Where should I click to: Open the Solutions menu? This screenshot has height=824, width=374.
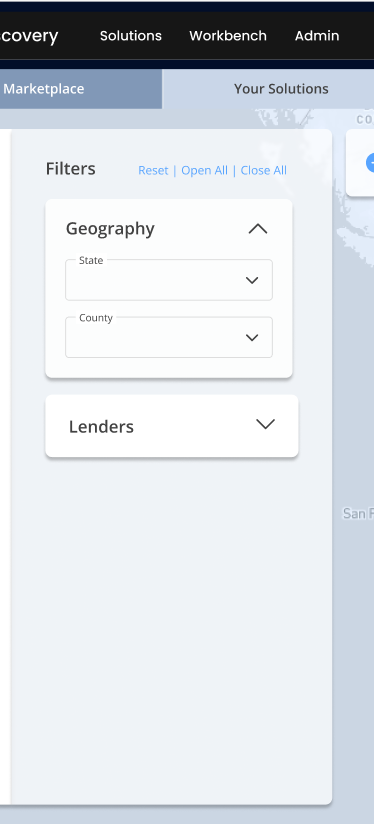[x=131, y=36]
